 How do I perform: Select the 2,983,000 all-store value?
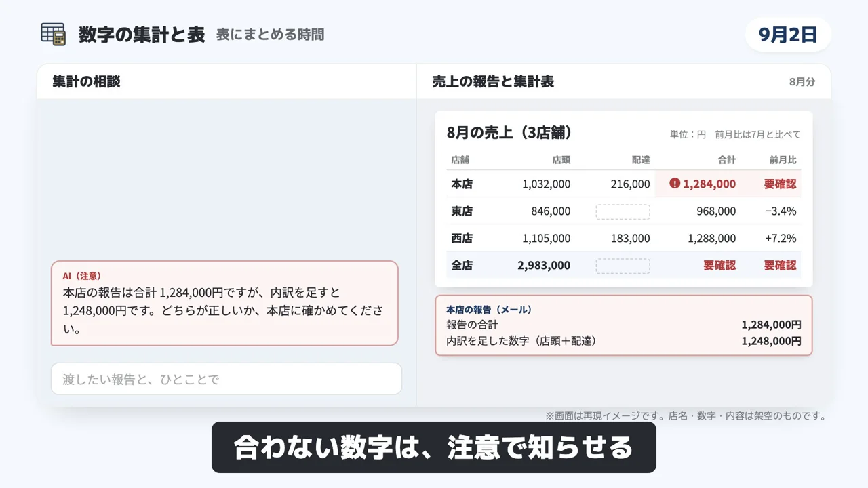click(x=544, y=265)
